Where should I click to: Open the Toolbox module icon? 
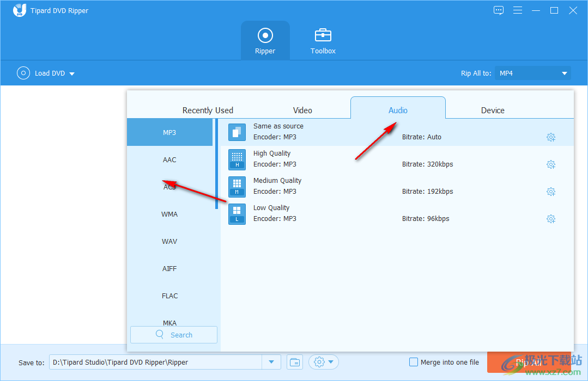tap(323, 36)
